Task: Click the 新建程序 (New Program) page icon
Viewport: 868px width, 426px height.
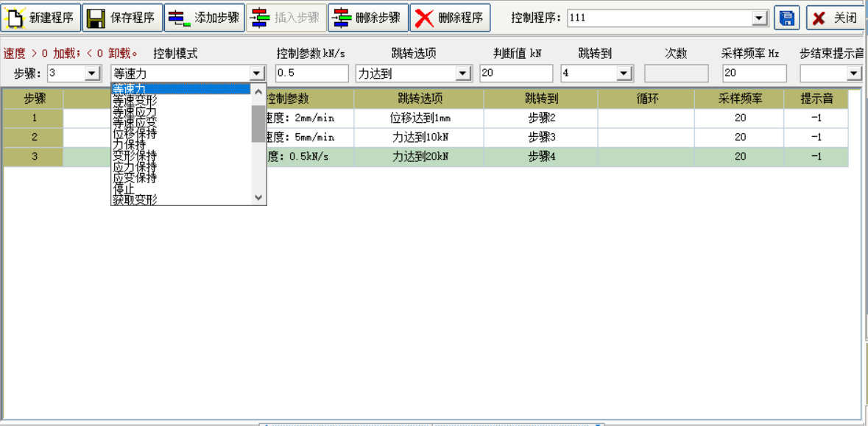Action: click(x=16, y=17)
